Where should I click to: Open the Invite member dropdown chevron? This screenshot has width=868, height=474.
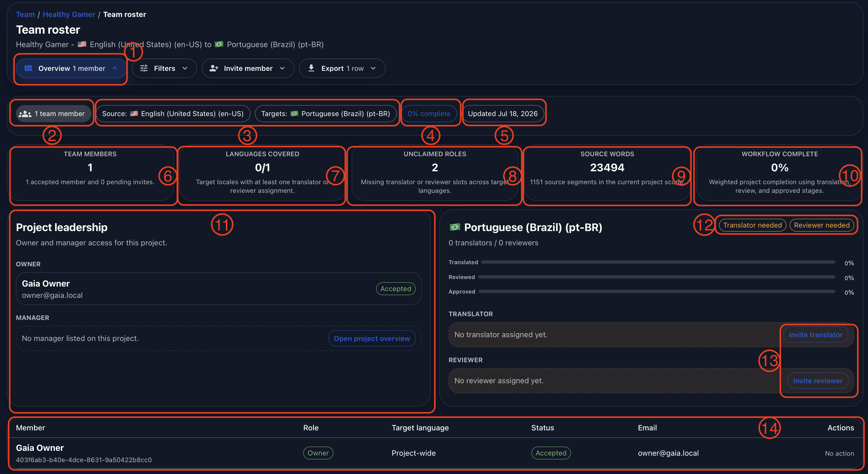(x=282, y=68)
